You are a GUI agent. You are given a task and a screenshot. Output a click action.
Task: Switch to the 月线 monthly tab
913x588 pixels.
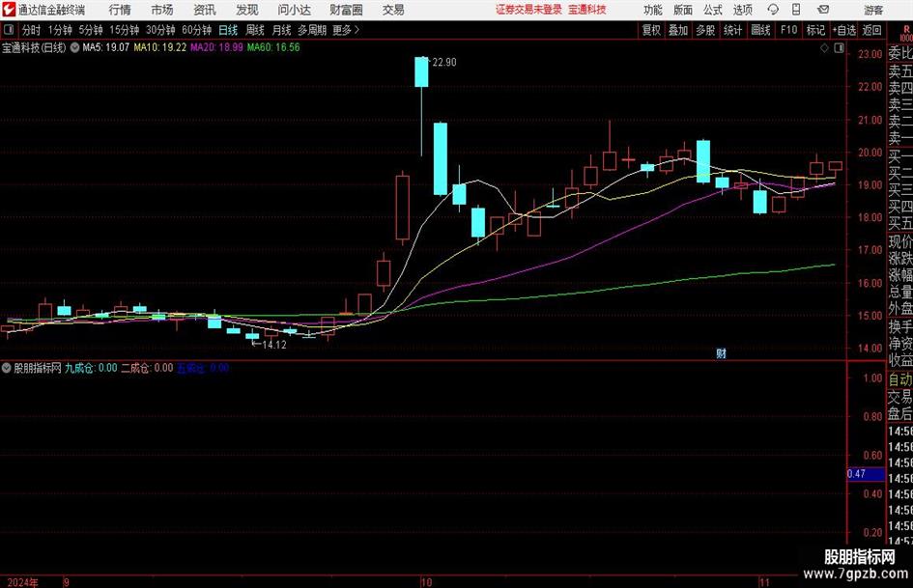281,30
